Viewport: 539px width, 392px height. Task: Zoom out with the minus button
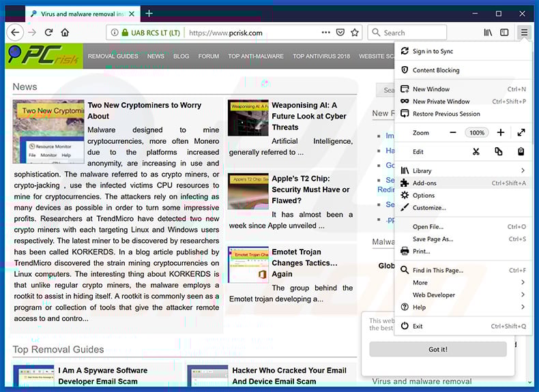pos(453,133)
